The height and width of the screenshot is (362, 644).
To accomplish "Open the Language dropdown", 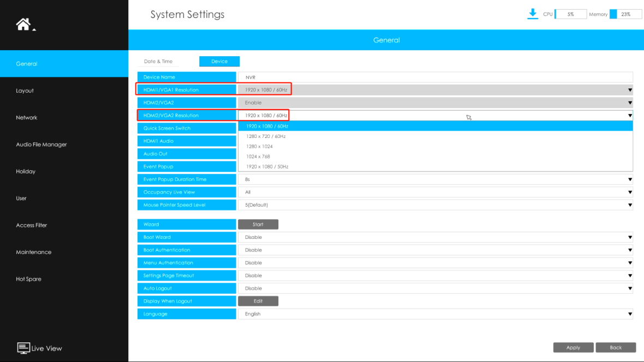I will point(436,314).
